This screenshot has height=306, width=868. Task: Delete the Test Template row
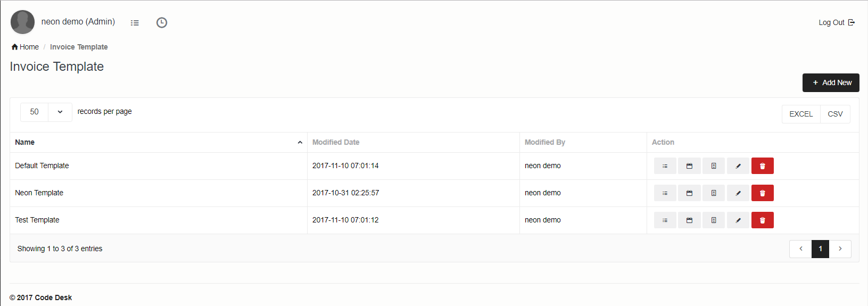coord(762,220)
